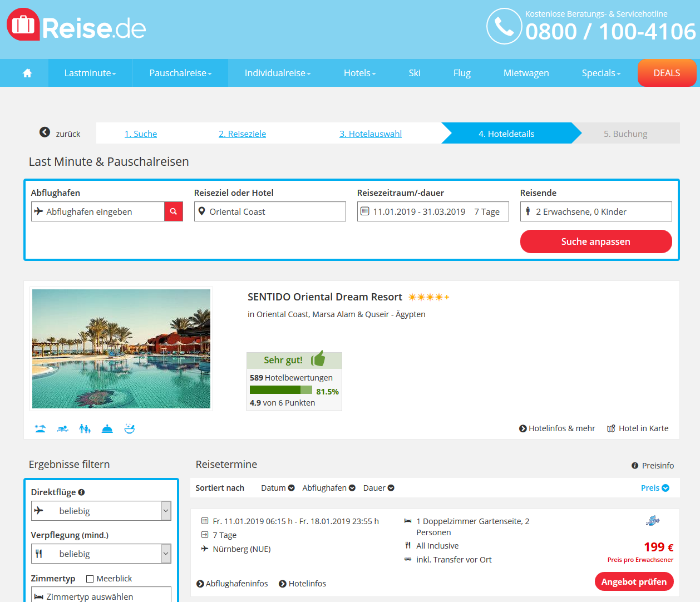Viewport: 700px width, 602px height.
Task: Open the Verpflegung beliebig dropdown
Action: point(101,554)
